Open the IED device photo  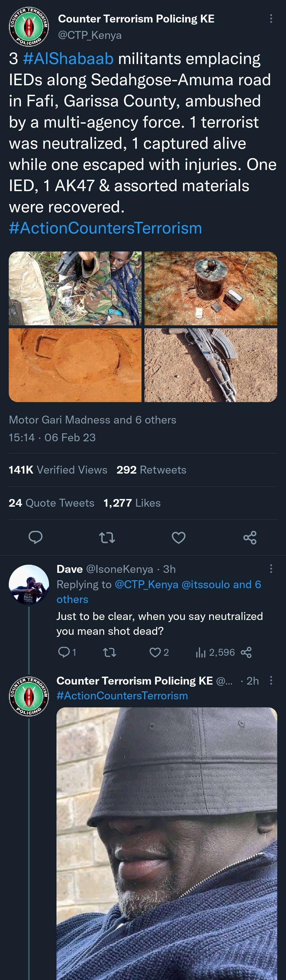click(211, 288)
